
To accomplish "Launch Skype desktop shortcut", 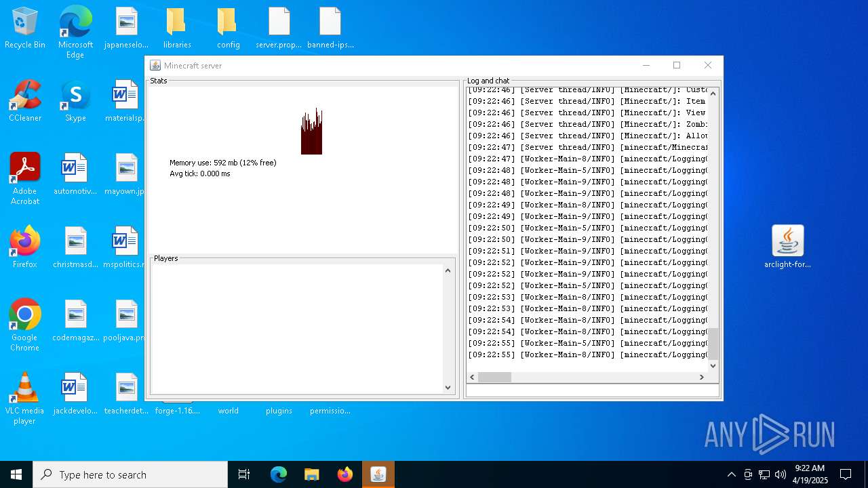I will click(75, 101).
